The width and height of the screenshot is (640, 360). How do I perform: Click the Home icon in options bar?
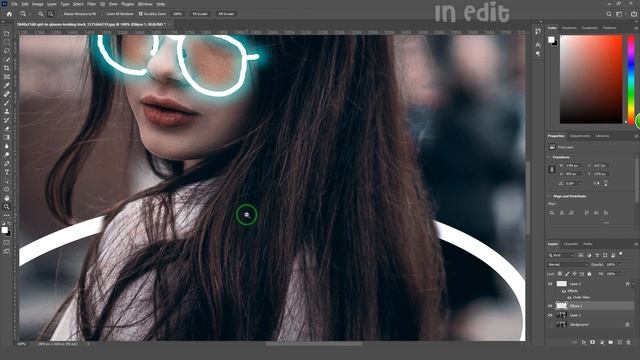[9, 14]
